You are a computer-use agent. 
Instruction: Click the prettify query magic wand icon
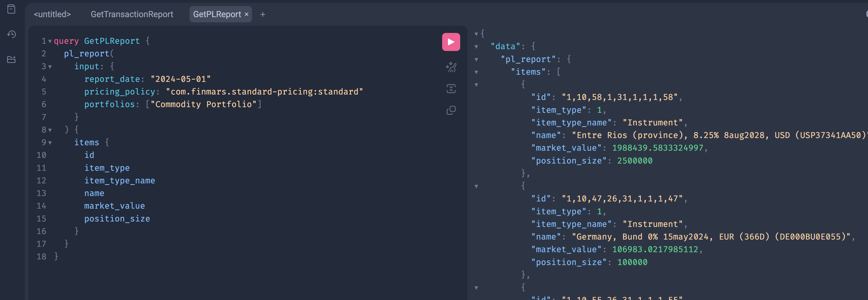click(451, 67)
